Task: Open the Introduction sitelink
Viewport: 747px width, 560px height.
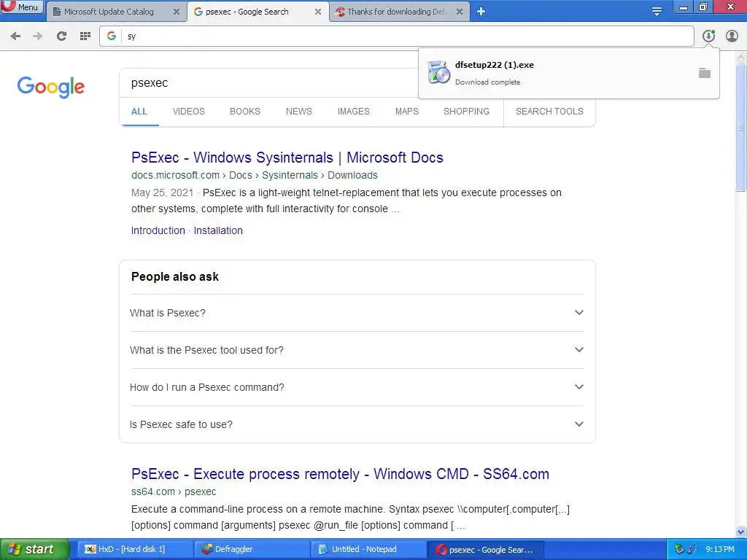Action: [158, 230]
